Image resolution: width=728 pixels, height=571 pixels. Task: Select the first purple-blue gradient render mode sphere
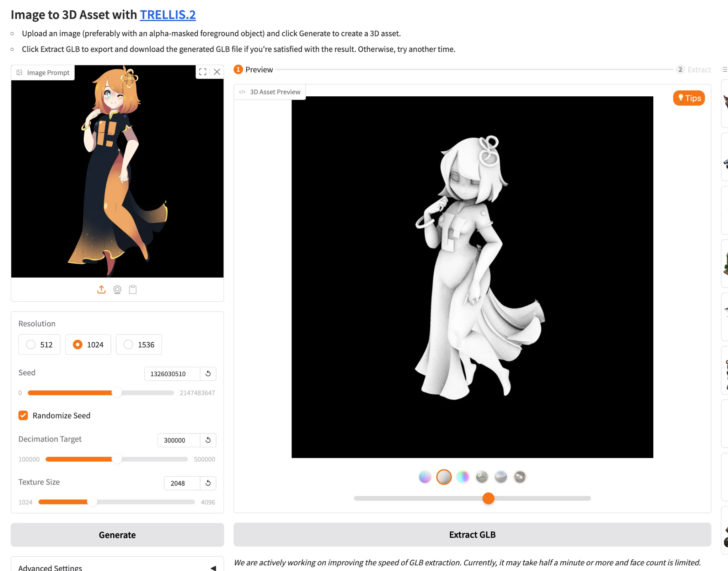pyautogui.click(x=425, y=477)
